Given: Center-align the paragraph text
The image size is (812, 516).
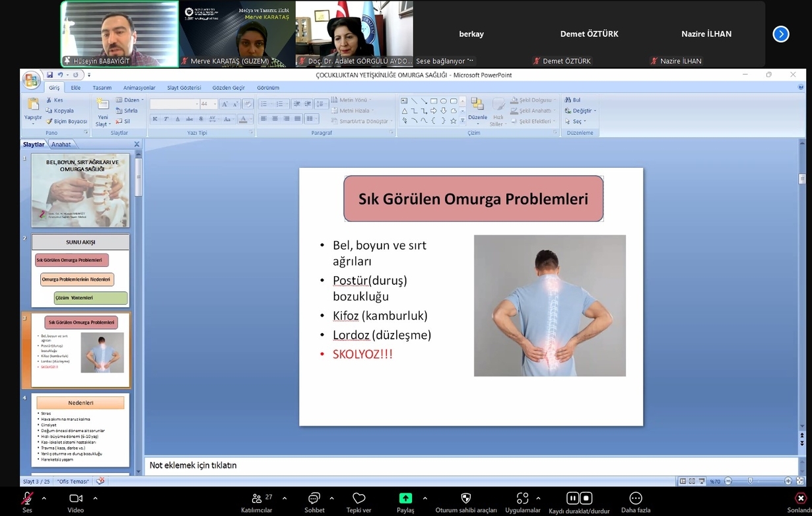Looking at the screenshot, I should [x=275, y=119].
